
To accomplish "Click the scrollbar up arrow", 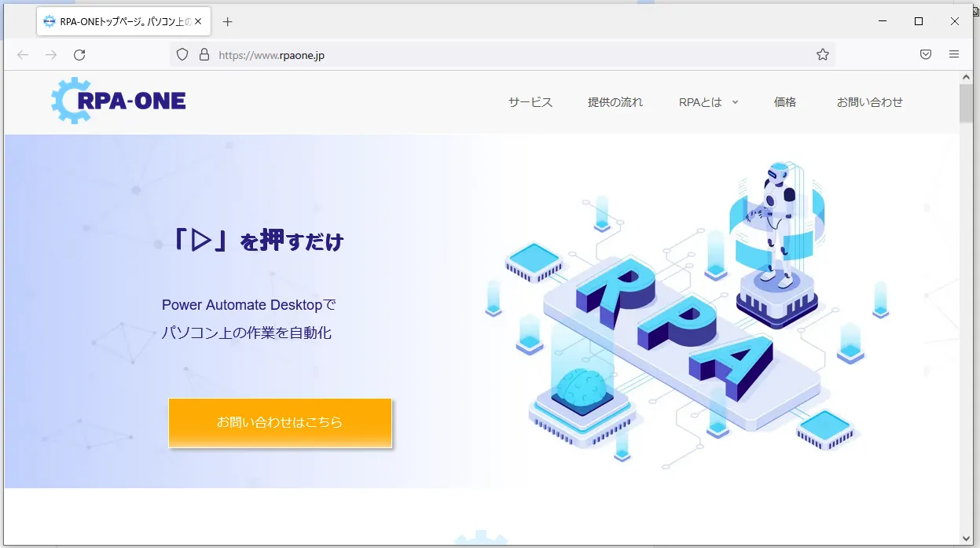I will (967, 77).
